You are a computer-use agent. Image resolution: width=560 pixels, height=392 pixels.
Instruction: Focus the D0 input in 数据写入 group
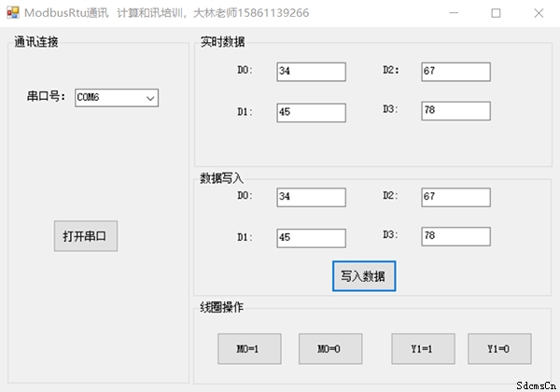(311, 198)
